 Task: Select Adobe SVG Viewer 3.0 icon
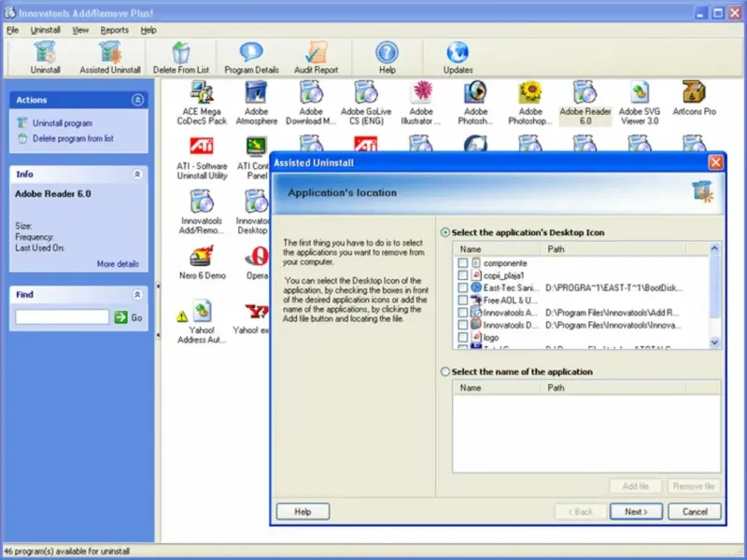(x=640, y=103)
